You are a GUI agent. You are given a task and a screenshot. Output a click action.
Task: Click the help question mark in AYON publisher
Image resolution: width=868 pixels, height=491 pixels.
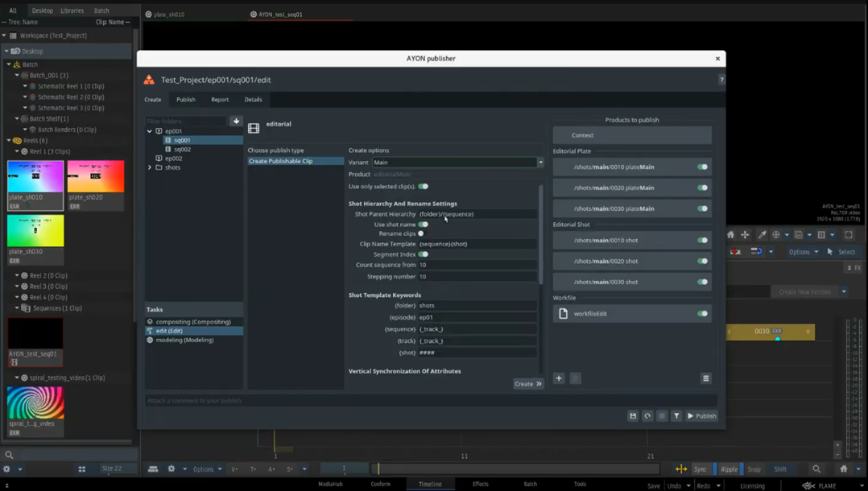coord(721,80)
